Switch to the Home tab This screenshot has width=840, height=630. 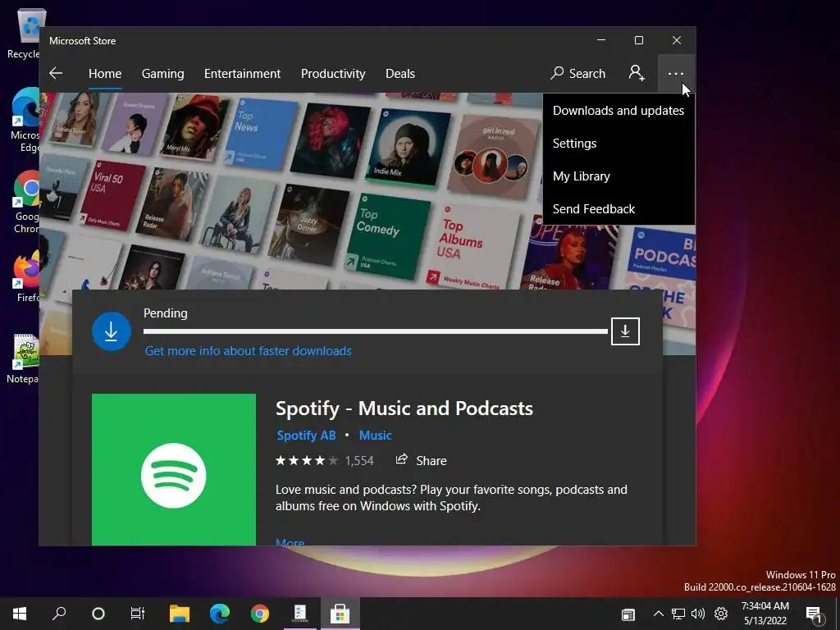(x=105, y=73)
